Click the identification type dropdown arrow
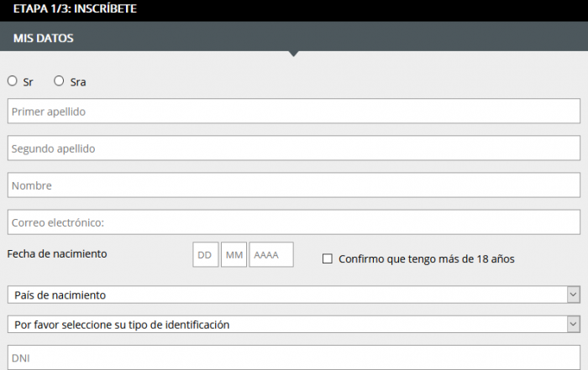Image resolution: width=588 pixels, height=370 pixels. (573, 325)
